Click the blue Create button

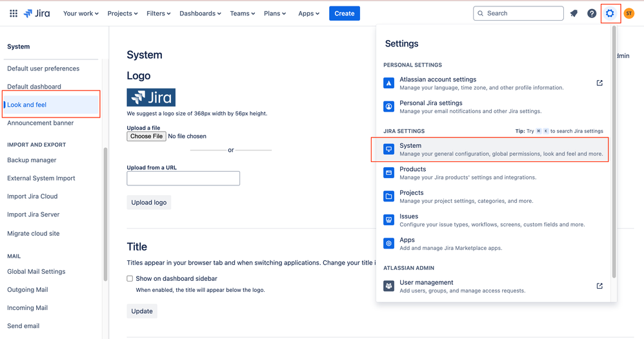pos(344,13)
